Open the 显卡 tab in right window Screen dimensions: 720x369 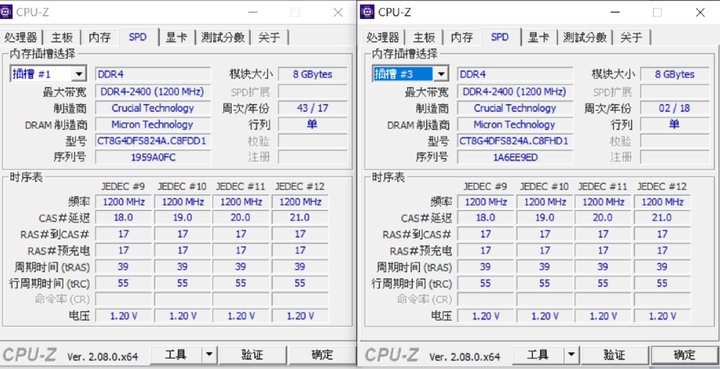click(539, 37)
